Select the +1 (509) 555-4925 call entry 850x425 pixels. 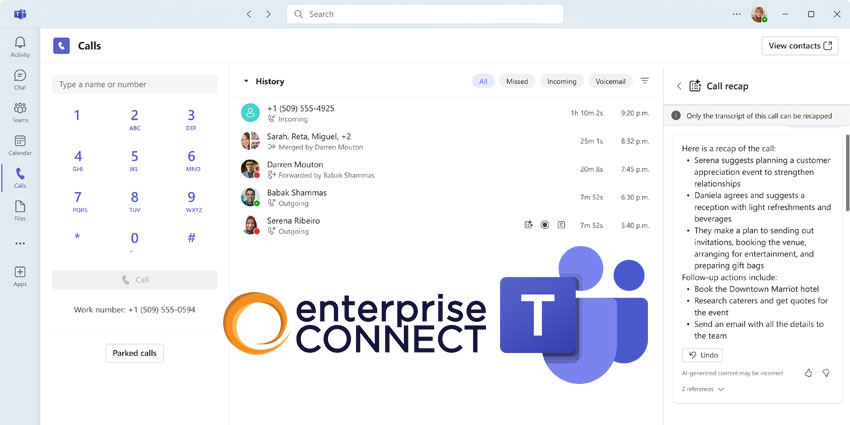[446, 113]
